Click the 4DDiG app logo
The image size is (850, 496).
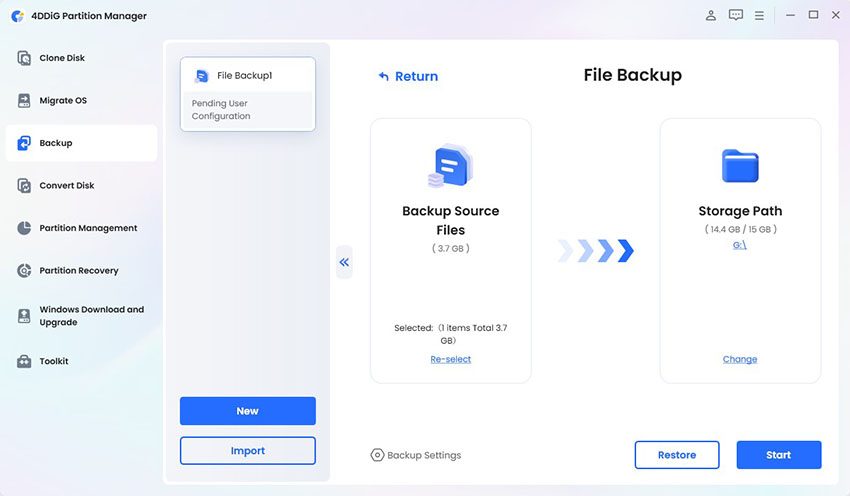[18, 16]
